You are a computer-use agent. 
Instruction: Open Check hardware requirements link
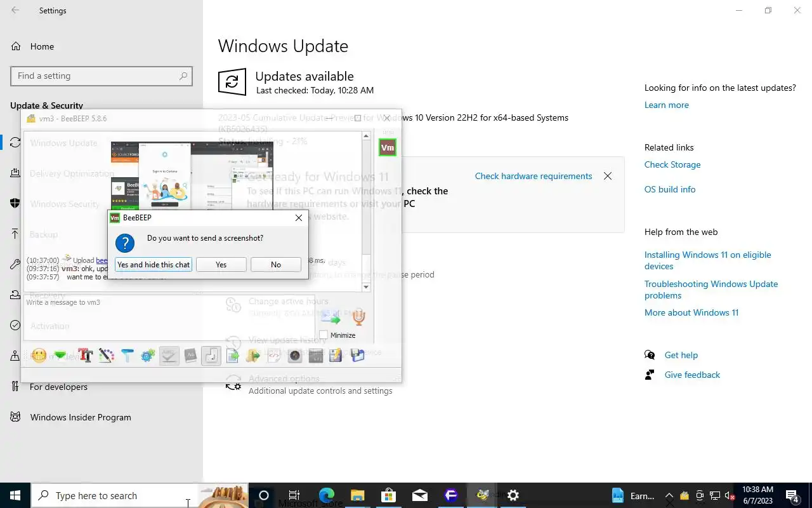tap(534, 176)
